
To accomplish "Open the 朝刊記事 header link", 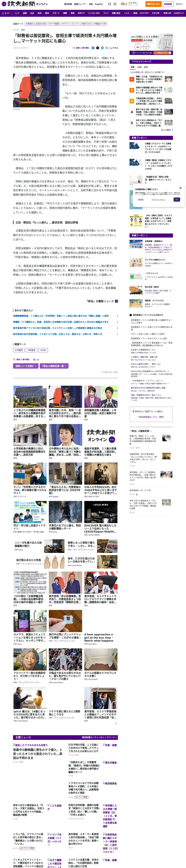I will pos(68,4).
